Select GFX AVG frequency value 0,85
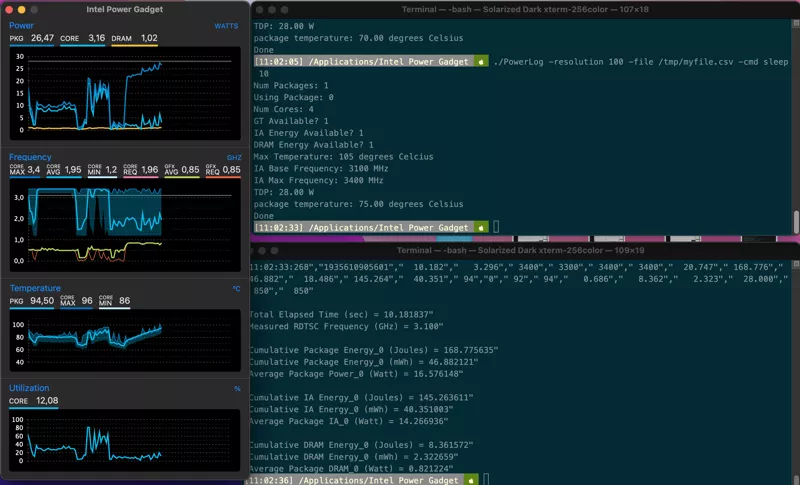Screen dimensions: 800x485 [190, 170]
